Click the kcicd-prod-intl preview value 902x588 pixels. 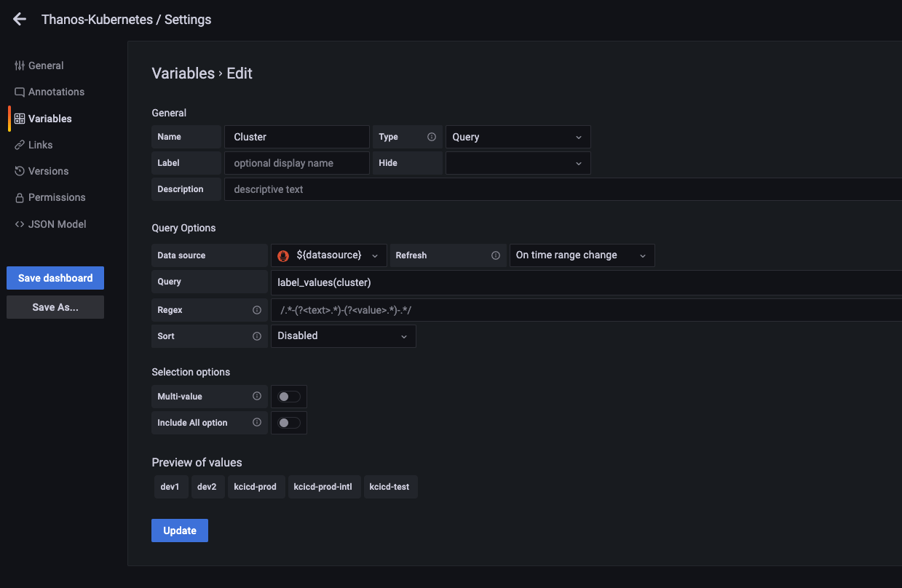[323, 487]
